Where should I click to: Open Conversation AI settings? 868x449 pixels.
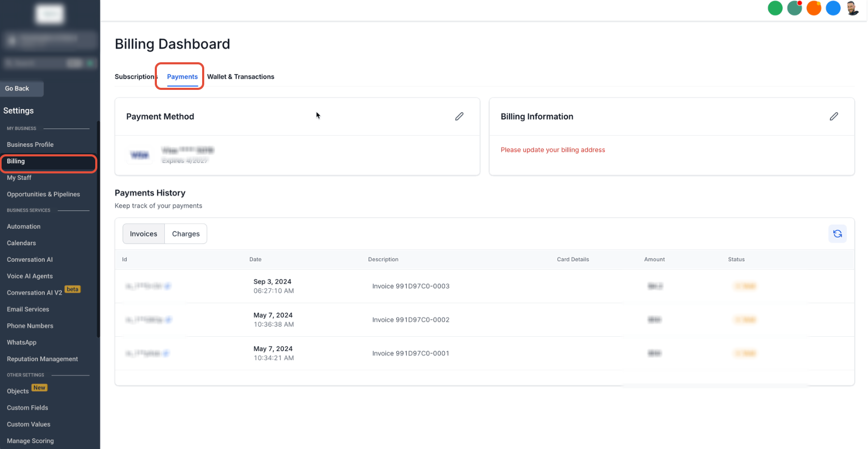coord(30,260)
